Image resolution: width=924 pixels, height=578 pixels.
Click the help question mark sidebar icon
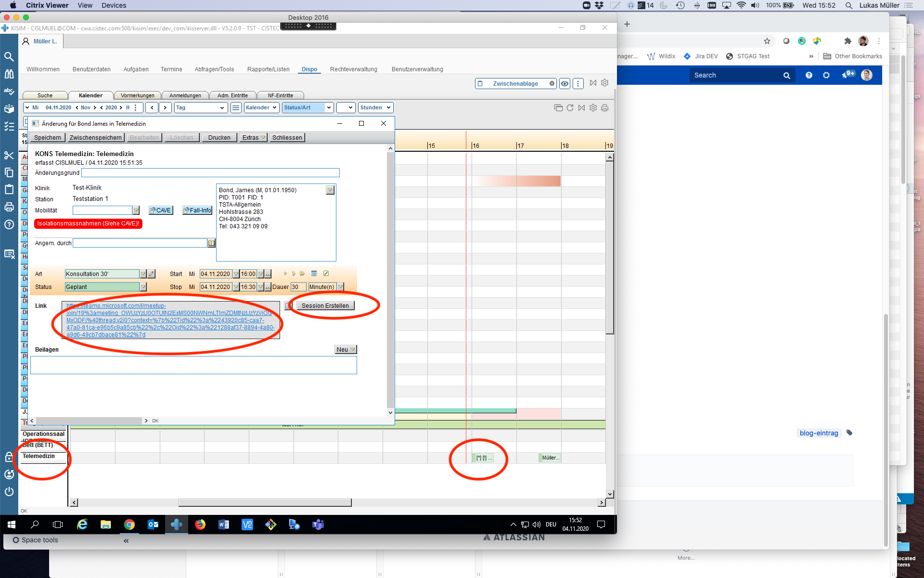(x=9, y=224)
